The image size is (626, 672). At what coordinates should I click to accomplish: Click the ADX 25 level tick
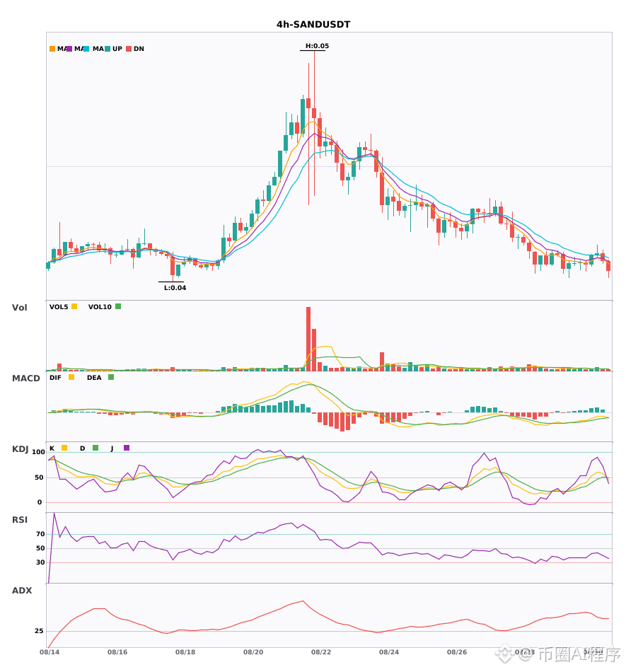[39, 631]
